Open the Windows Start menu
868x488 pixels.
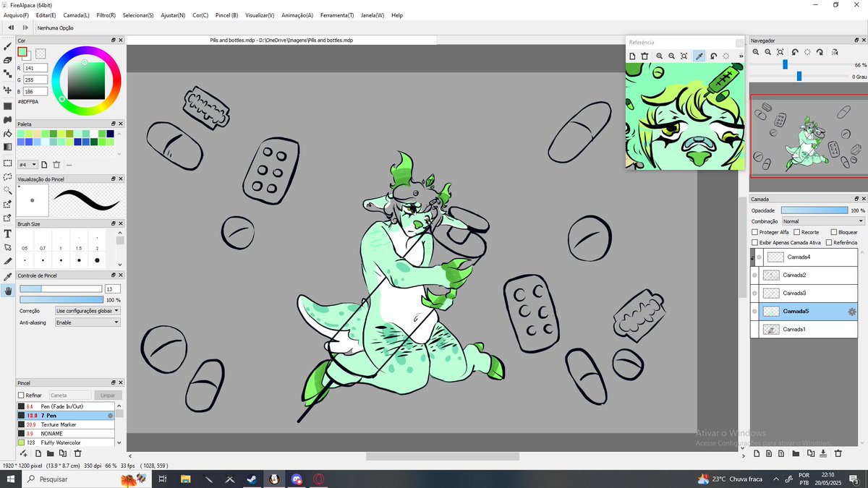(x=11, y=479)
